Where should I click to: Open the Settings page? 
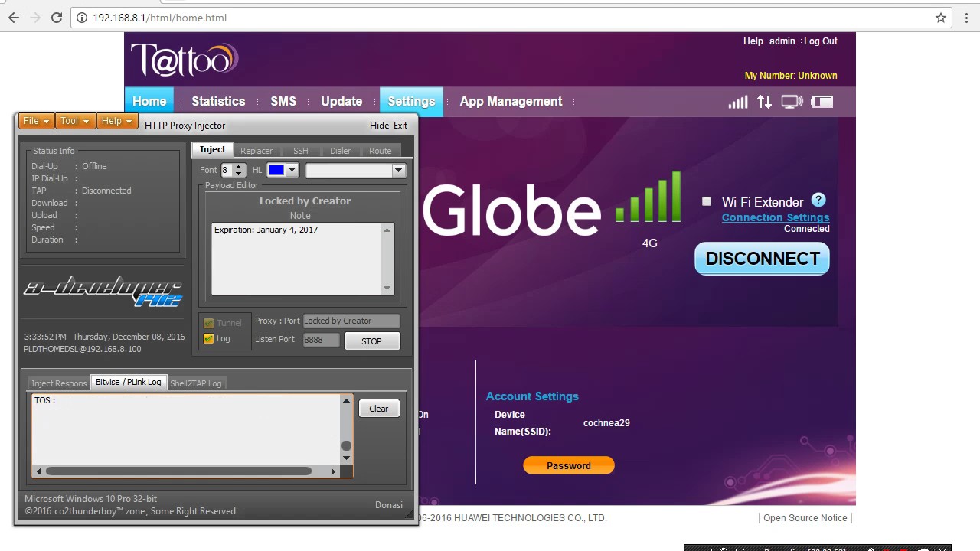click(411, 101)
